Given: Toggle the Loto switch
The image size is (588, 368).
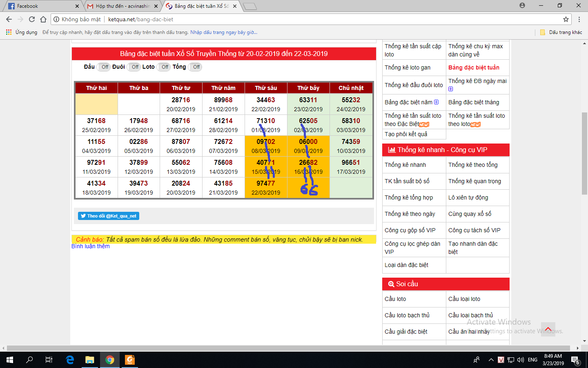Looking at the screenshot, I should tap(165, 67).
